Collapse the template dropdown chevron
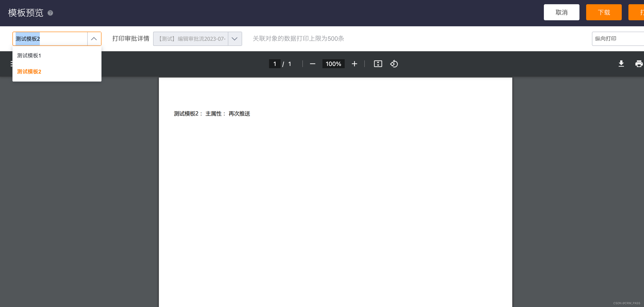Viewport: 644px width, 307px height. pyautogui.click(x=94, y=39)
